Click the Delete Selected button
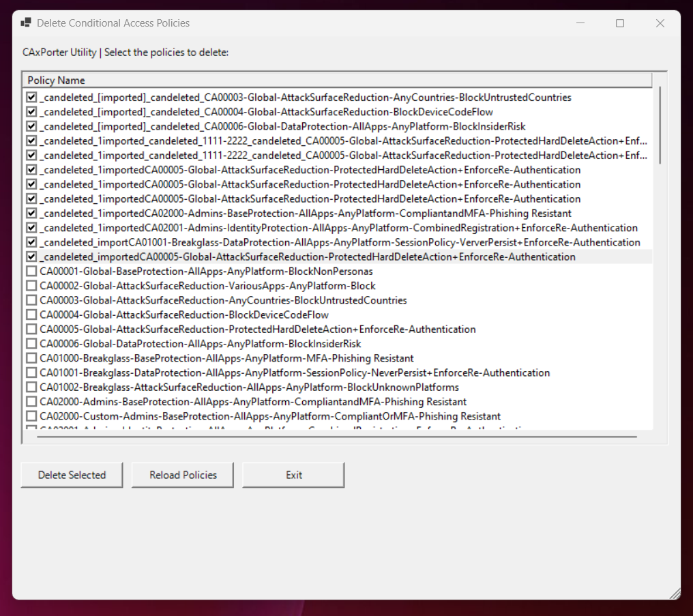This screenshot has width=693, height=616. 72,475
